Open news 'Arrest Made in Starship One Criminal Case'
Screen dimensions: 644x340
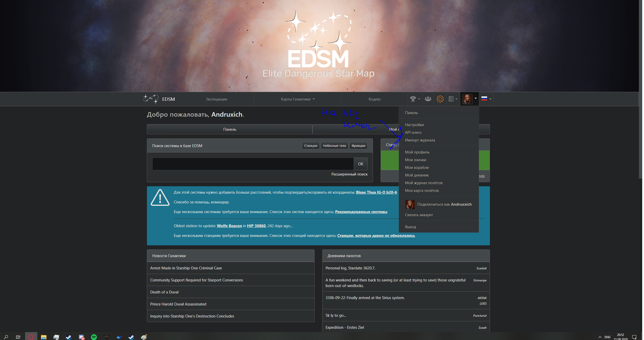186,268
